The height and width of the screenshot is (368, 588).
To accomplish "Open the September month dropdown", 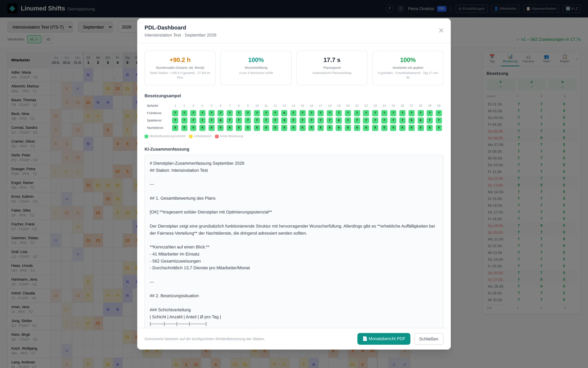I will (95, 27).
